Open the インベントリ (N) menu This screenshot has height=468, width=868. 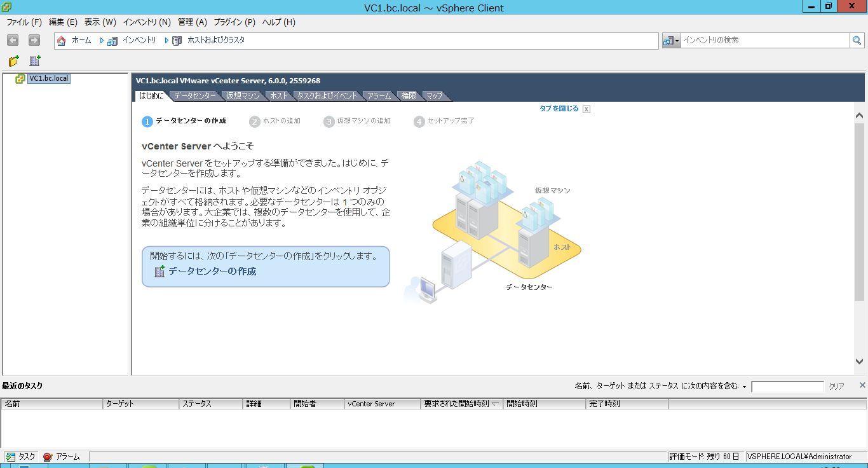pyautogui.click(x=147, y=22)
